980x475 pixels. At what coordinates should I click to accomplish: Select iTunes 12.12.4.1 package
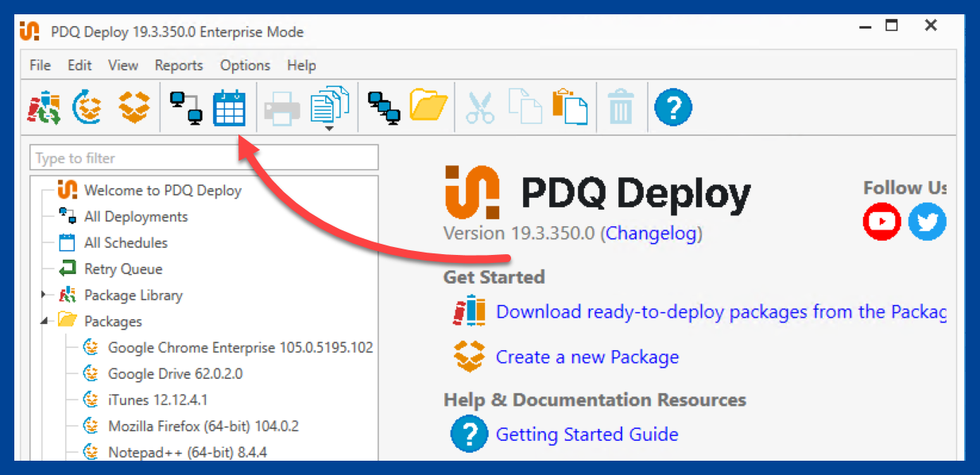click(x=157, y=400)
